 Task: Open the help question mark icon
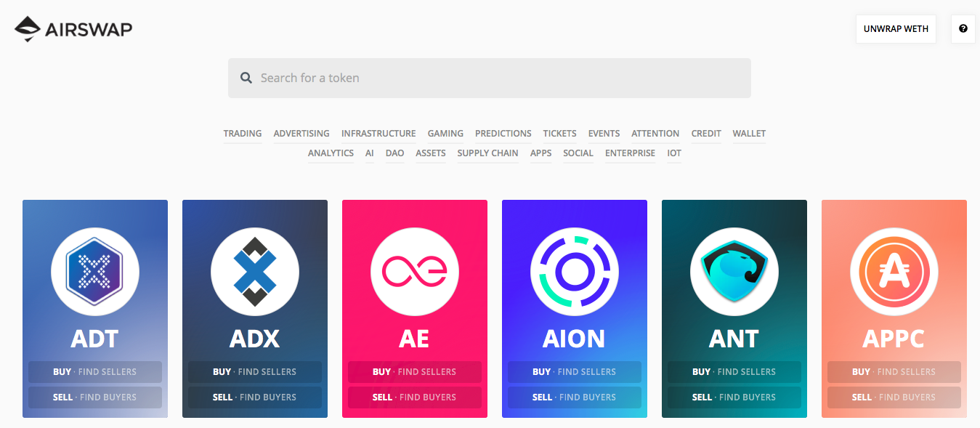963,29
